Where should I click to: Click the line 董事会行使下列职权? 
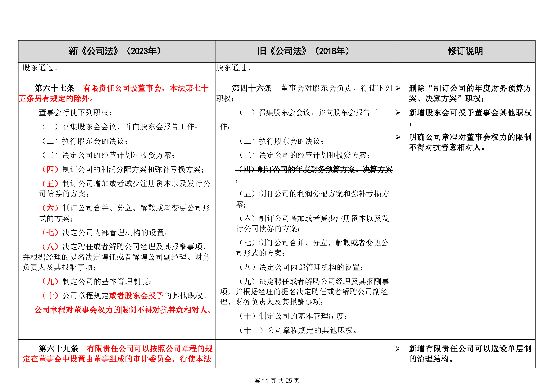75,113
